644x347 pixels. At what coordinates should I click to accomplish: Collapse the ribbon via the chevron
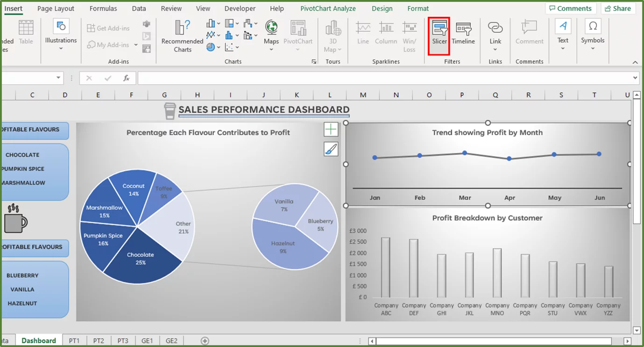click(x=635, y=62)
